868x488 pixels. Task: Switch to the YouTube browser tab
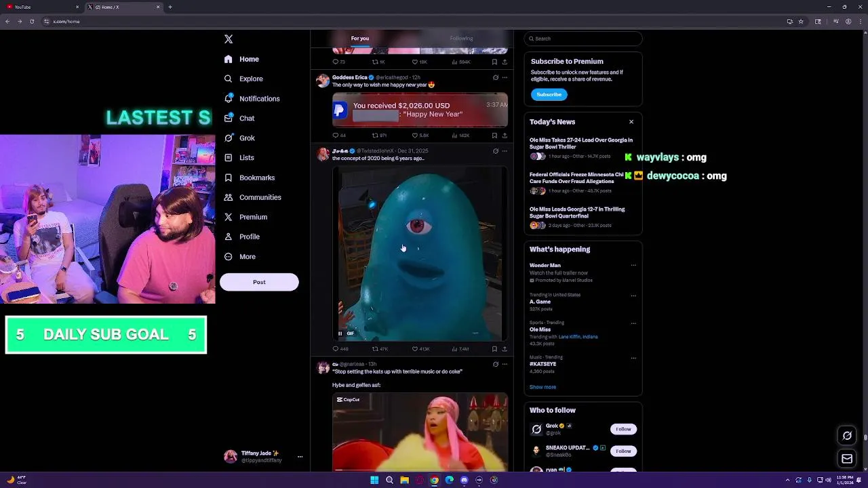pos(41,7)
